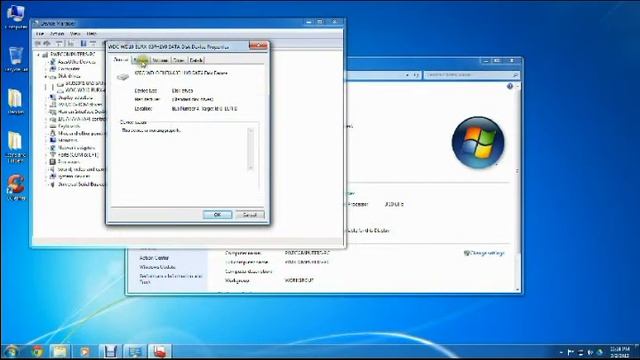Click the Device status scrollbar down arrow
The image size is (640, 360).
pyautogui.click(x=251, y=167)
